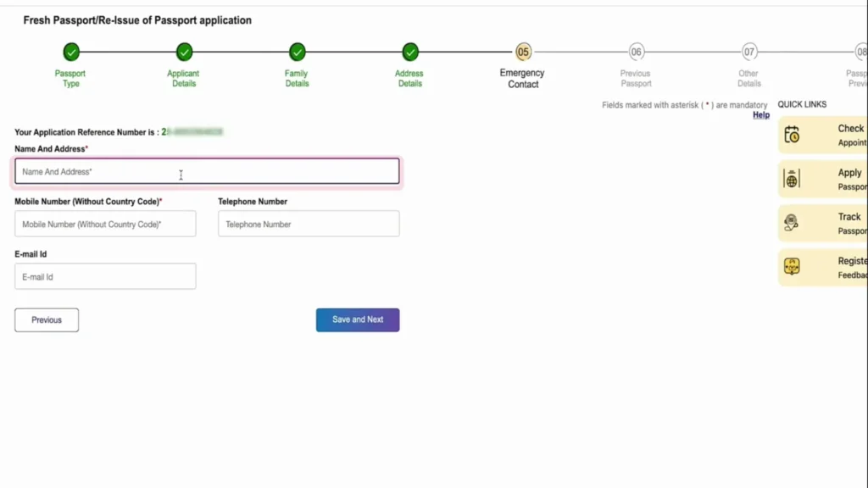Screen dimensions: 868x488
Task: Click the E-mail Id field label
Action: tap(31, 254)
